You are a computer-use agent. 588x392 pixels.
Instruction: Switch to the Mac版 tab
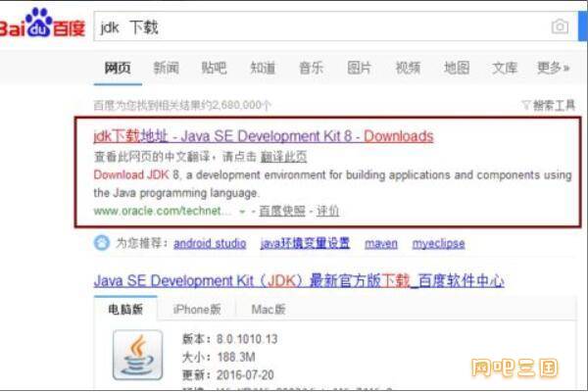tap(269, 310)
